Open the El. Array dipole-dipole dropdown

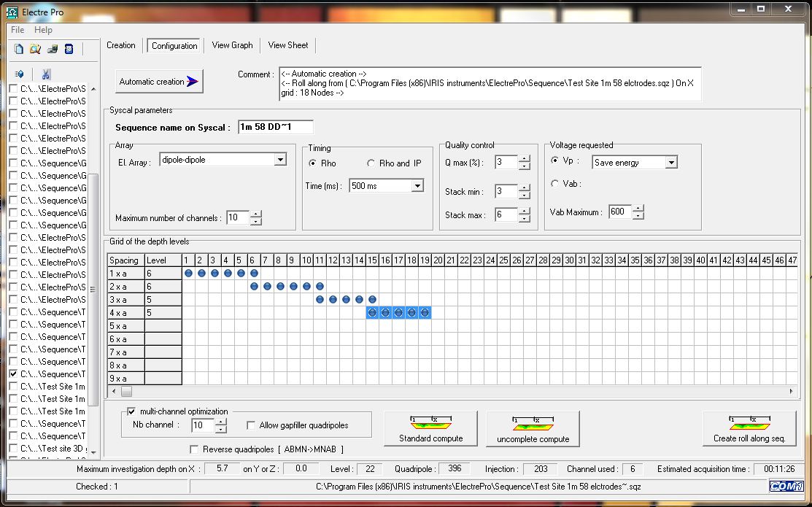click(280, 159)
